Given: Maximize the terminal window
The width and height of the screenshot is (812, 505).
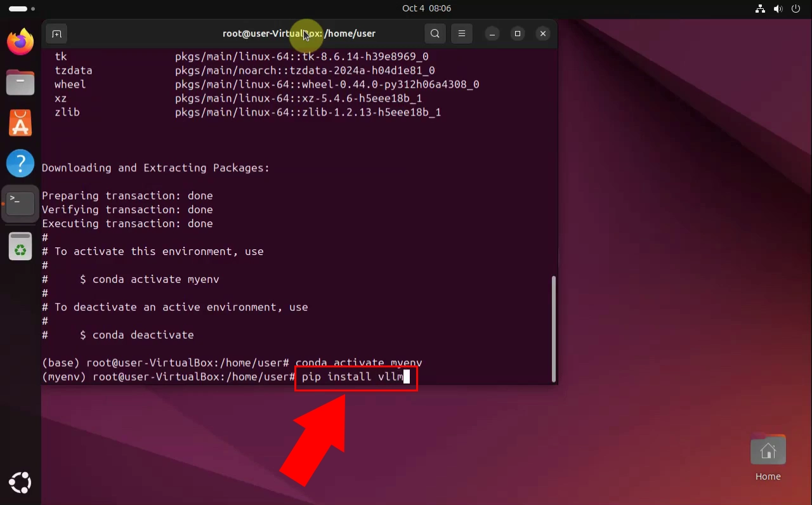Looking at the screenshot, I should pyautogui.click(x=518, y=34).
